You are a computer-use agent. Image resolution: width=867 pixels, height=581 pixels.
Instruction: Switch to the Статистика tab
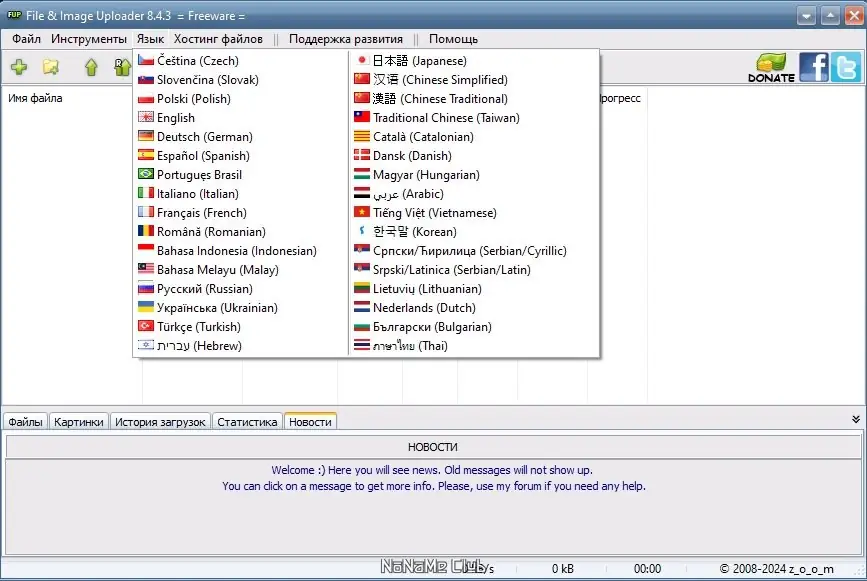tap(247, 422)
